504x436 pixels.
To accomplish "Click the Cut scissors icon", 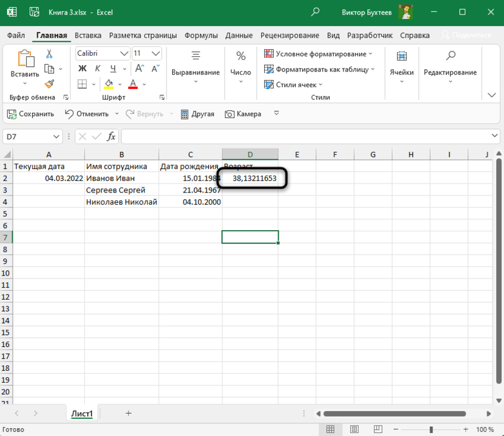I will coord(49,54).
